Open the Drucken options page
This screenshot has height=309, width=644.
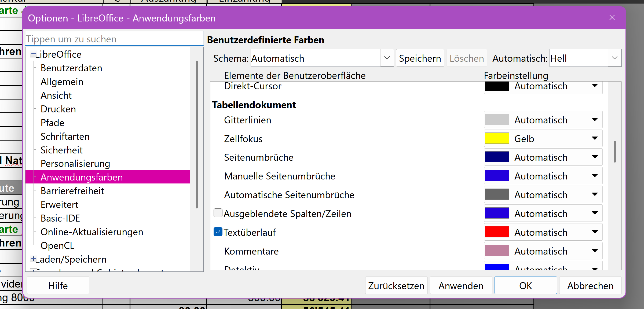click(x=58, y=109)
